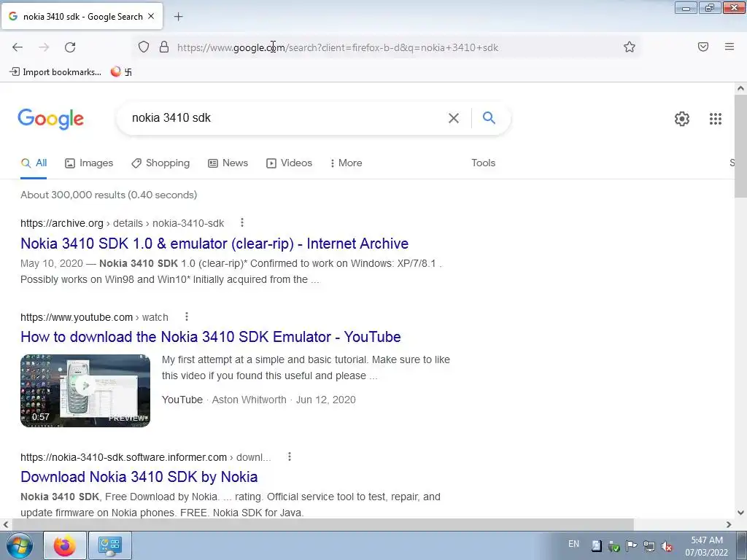Click the muted volume tray icon
This screenshot has width=747, height=560.
click(667, 545)
